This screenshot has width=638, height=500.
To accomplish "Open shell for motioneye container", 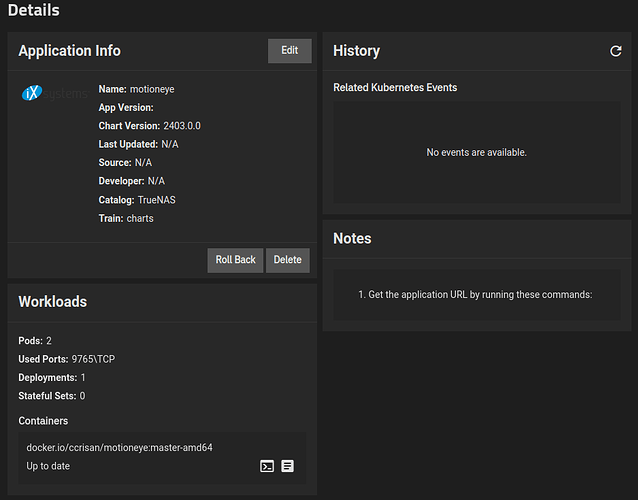I will coord(267,466).
